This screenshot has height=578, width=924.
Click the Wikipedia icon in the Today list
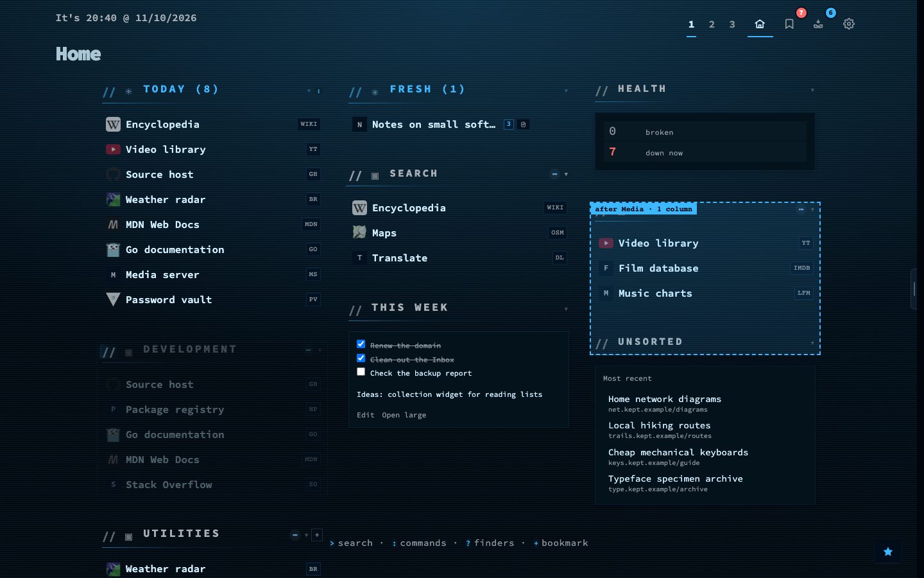[113, 124]
